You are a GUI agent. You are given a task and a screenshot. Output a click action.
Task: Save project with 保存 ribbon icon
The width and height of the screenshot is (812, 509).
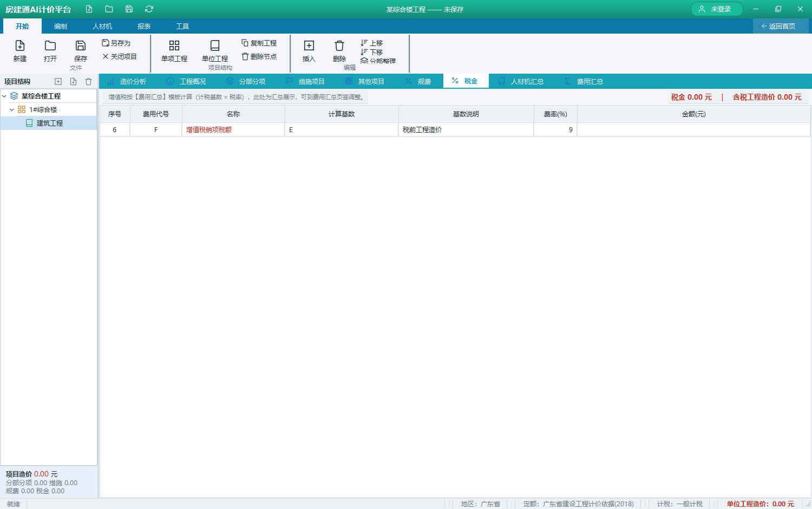[81, 51]
